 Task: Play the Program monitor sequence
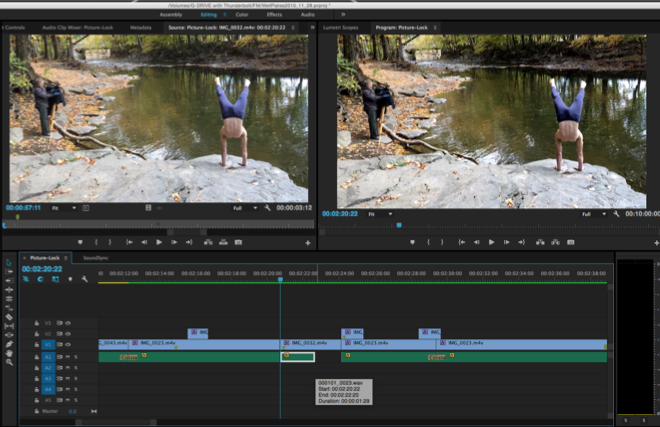(491, 242)
